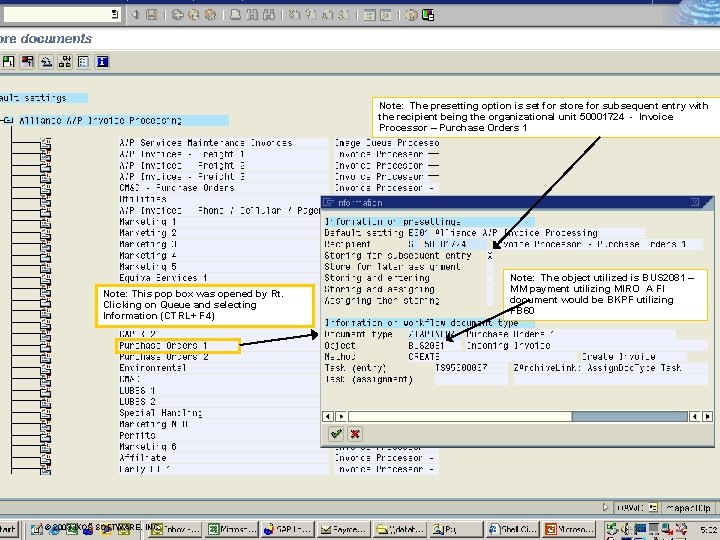The height and width of the screenshot is (540, 720).
Task: Select the 'A/P Services Maintenance Invoices' row
Action: point(223,143)
